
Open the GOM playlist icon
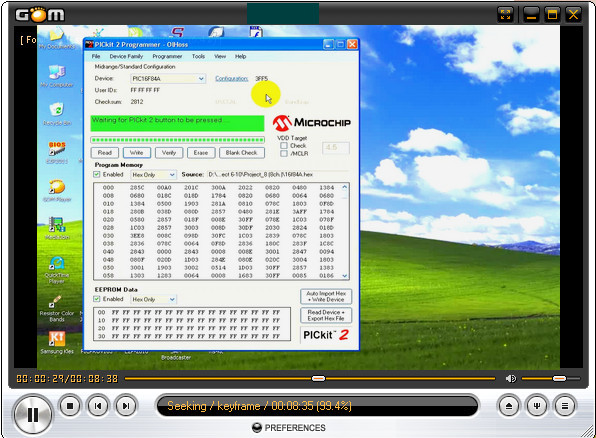565,406
